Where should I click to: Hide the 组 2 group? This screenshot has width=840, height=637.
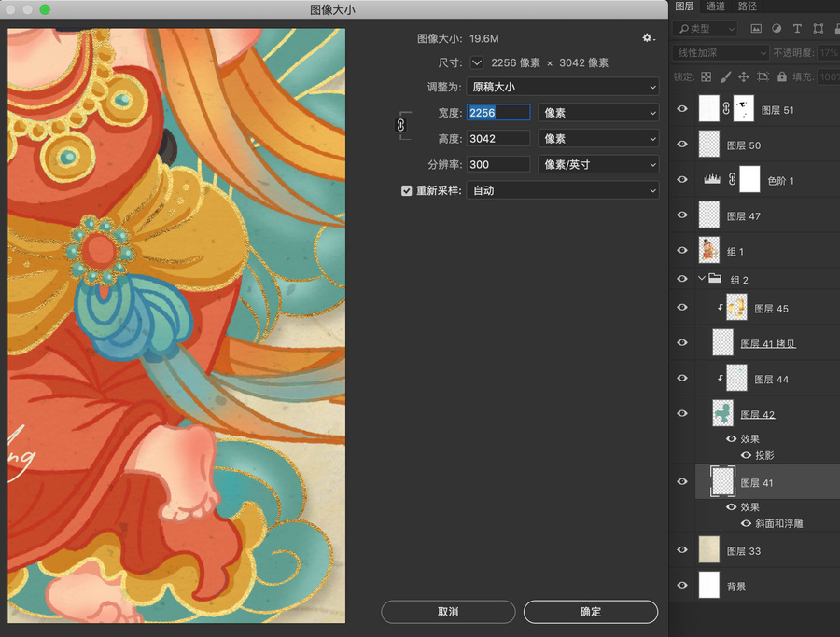(682, 278)
